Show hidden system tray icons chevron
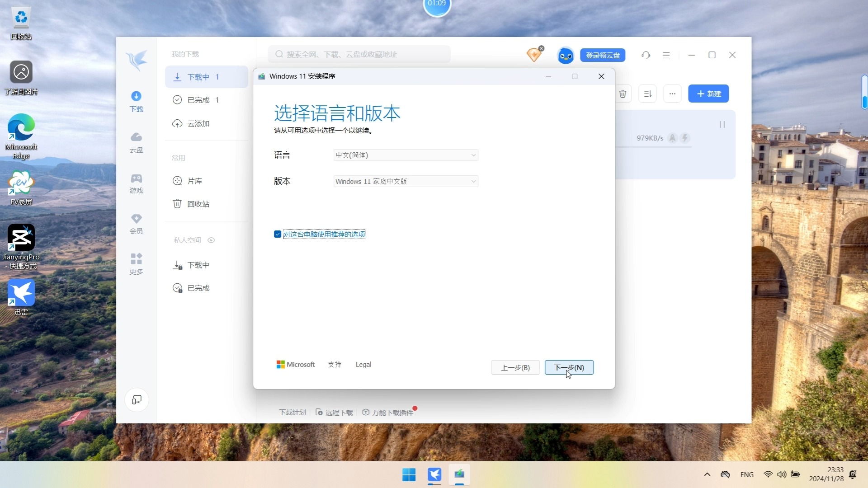This screenshot has width=868, height=488. [x=707, y=474]
